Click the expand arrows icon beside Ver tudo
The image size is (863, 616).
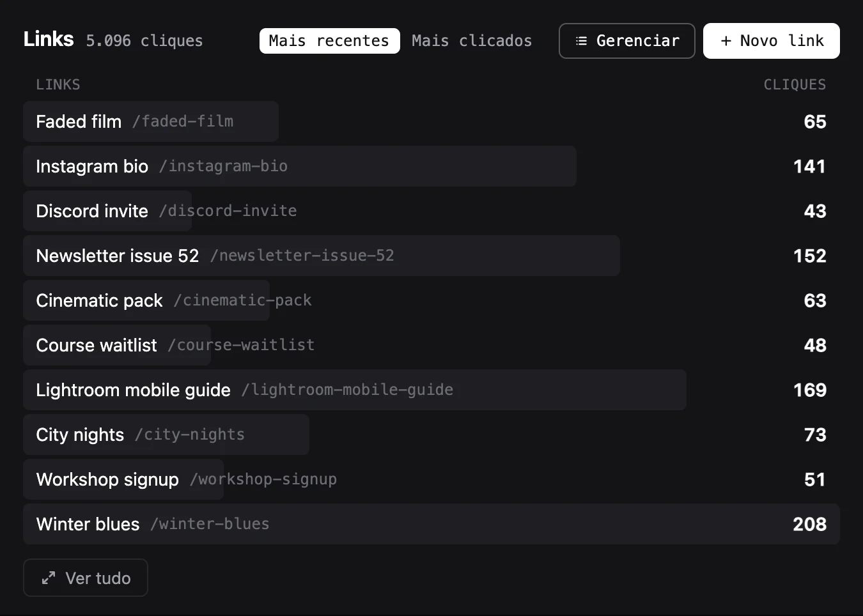(49, 578)
